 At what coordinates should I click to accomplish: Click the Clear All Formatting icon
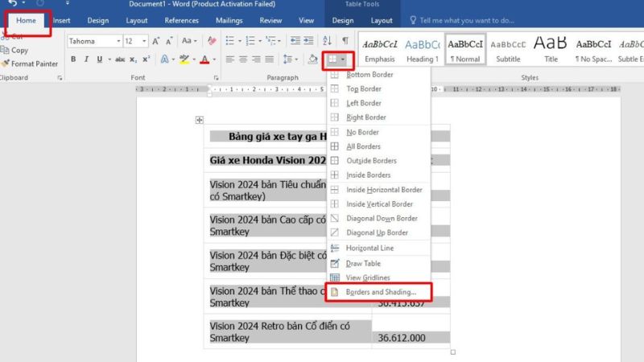pos(213,40)
